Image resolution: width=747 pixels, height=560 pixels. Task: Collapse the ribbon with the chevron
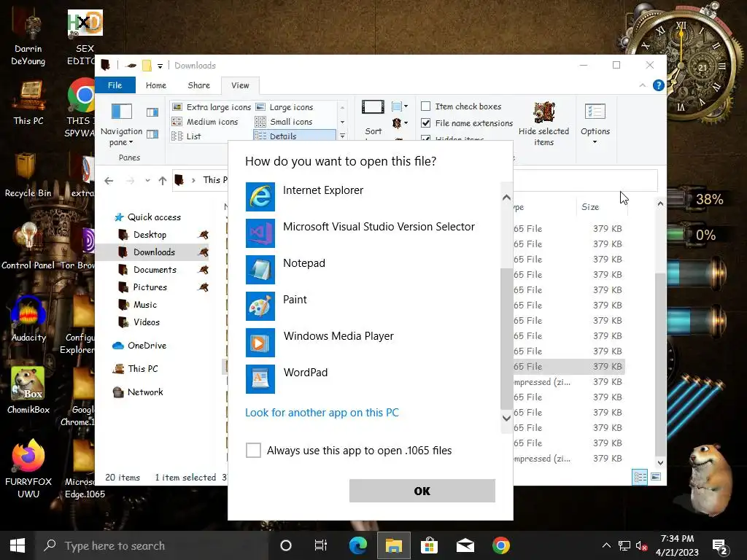(642, 85)
